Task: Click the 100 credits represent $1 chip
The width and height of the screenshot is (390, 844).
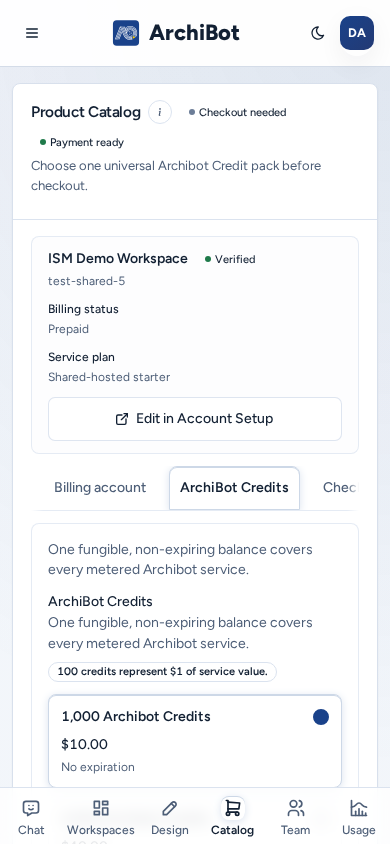Action: pyautogui.click(x=162, y=672)
